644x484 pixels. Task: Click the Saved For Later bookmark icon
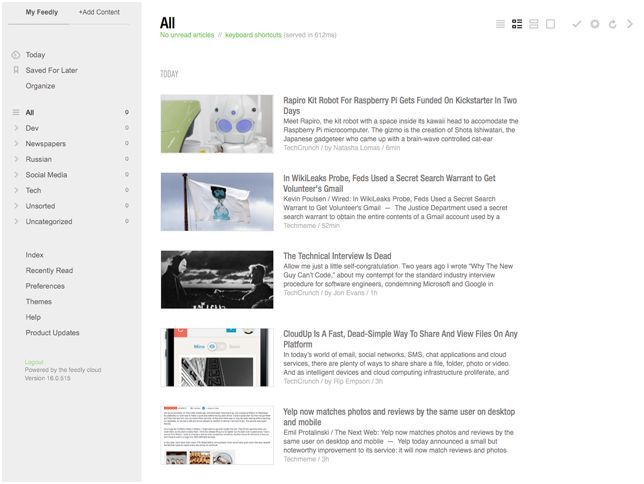(16, 70)
